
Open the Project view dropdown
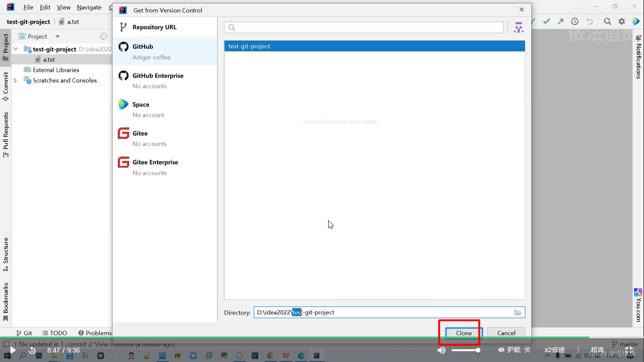point(58,36)
